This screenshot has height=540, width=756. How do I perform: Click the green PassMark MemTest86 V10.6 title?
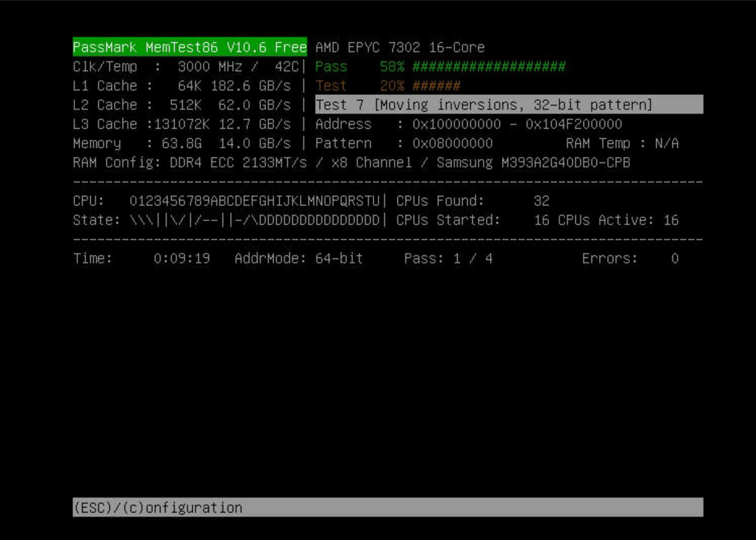tap(189, 47)
